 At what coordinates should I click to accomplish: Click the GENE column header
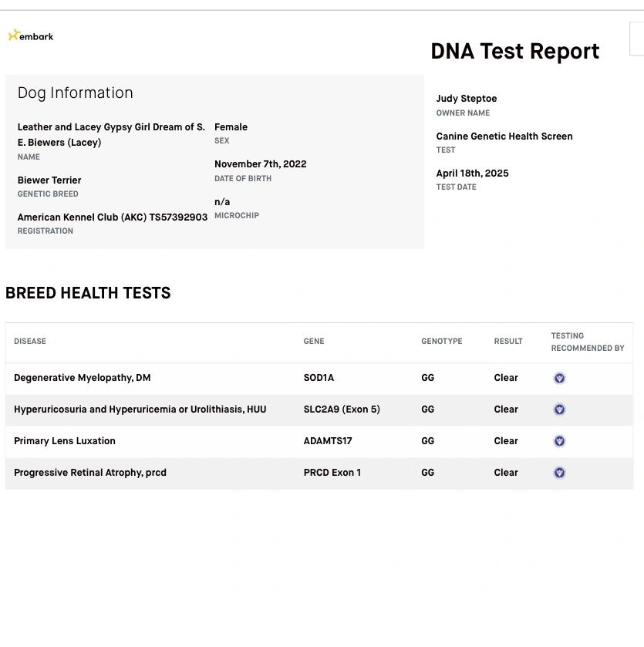point(314,342)
